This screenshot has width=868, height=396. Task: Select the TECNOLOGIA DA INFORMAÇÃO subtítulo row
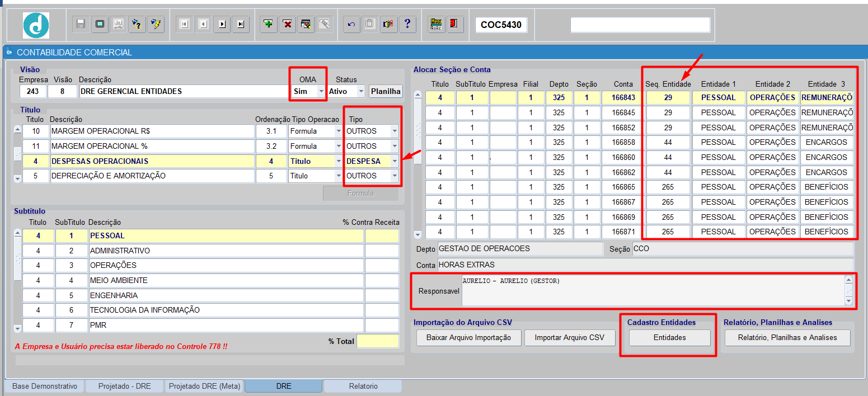pyautogui.click(x=226, y=310)
